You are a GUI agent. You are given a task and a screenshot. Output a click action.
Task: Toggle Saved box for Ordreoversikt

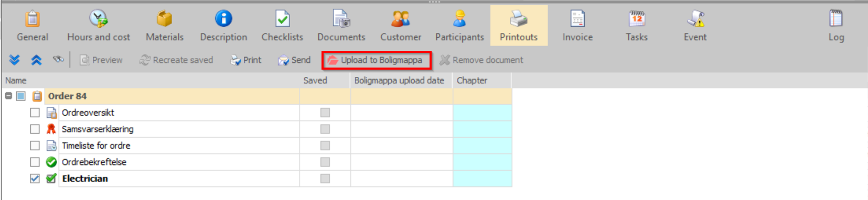[325, 113]
